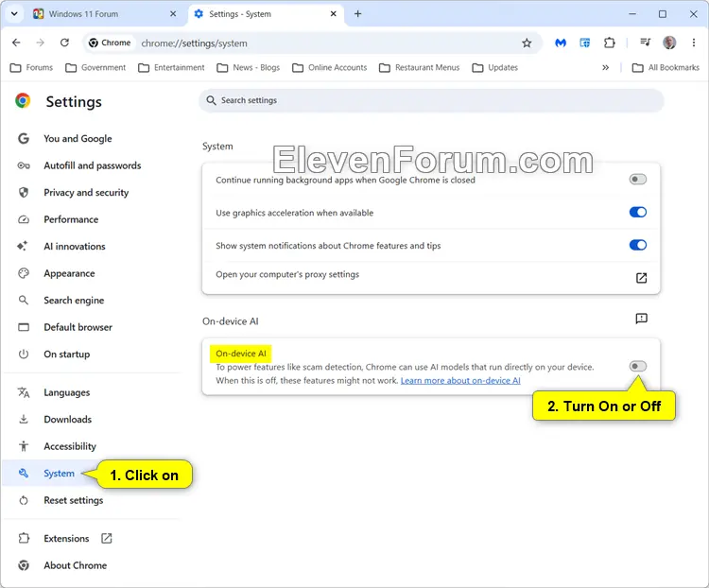Send feedback icon beside On-device AI heading
The width and height of the screenshot is (709, 588).
click(641, 319)
